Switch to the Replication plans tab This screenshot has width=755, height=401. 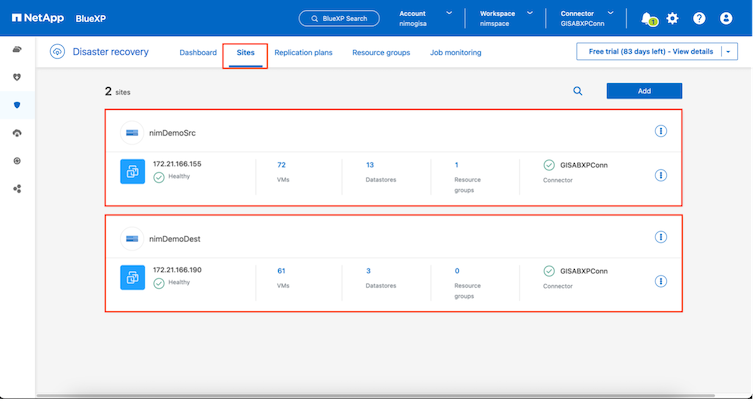(x=302, y=52)
